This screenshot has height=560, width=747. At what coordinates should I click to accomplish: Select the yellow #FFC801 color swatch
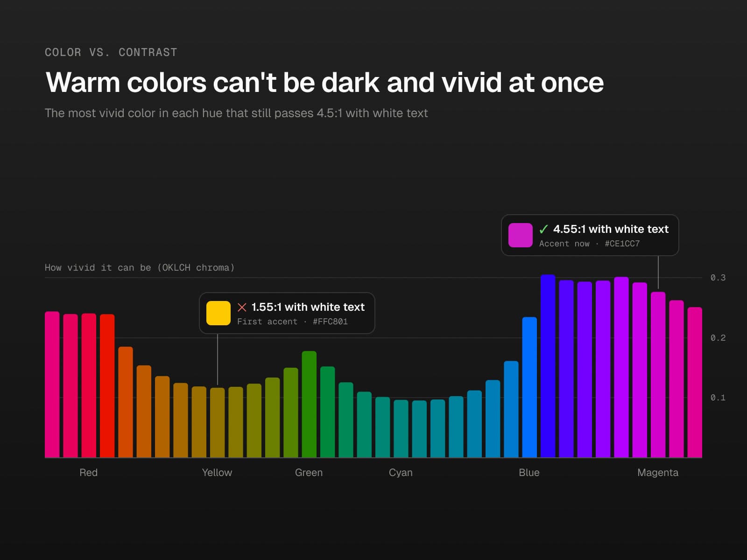tap(218, 313)
